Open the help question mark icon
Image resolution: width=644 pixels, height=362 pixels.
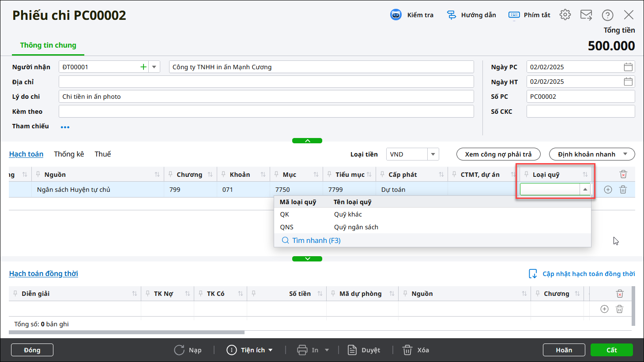(x=607, y=15)
